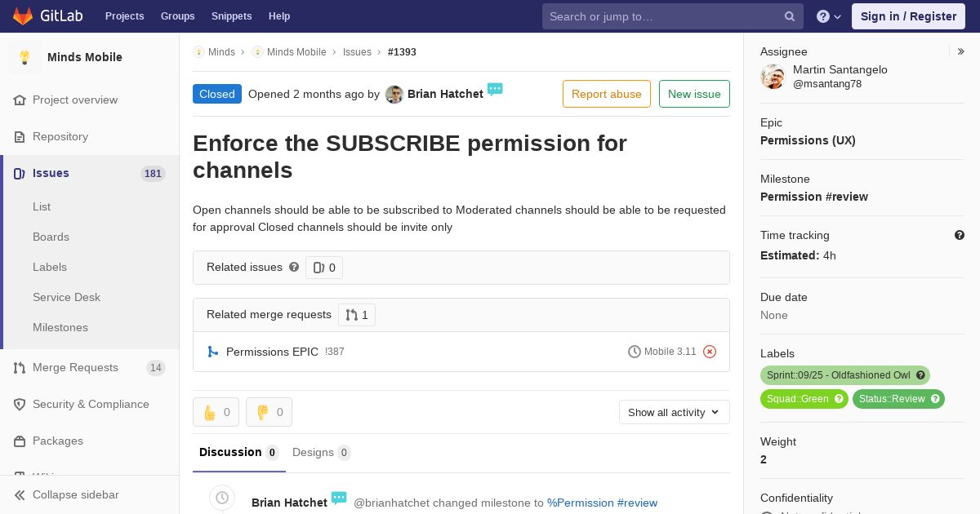Open Service Desk in sidebar

66,297
